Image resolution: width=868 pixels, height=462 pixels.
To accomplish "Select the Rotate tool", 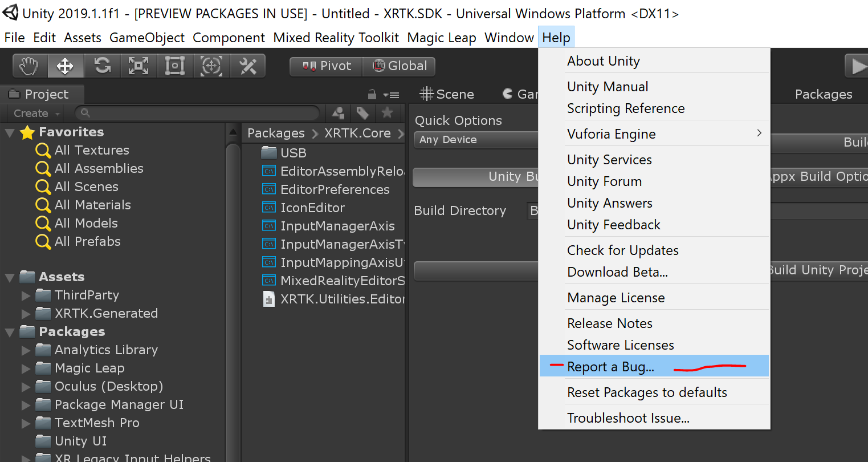I will [103, 66].
